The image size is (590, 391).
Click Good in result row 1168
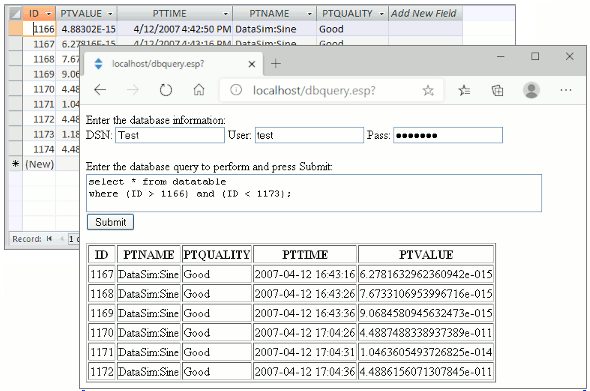pos(217,294)
